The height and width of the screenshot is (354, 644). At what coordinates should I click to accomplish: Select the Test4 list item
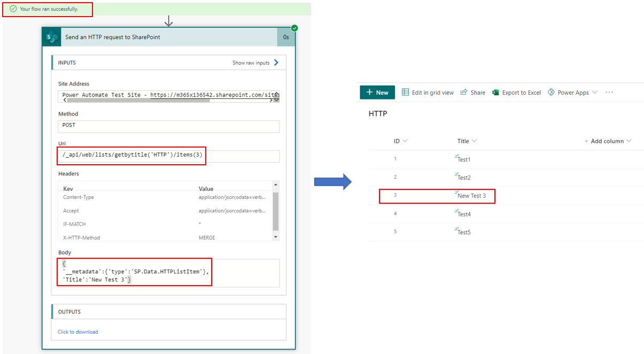464,214
